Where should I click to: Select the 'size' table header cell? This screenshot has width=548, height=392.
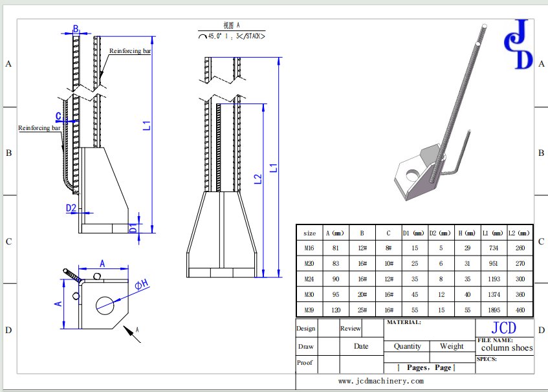309,233
